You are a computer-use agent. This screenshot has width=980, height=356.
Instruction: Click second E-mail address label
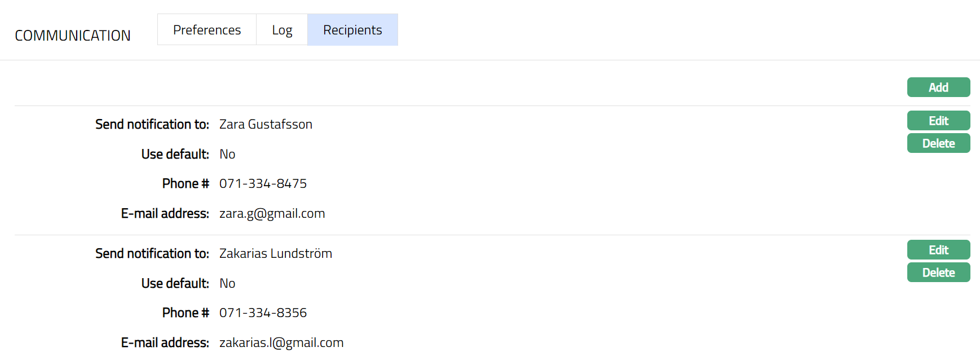[x=165, y=342]
